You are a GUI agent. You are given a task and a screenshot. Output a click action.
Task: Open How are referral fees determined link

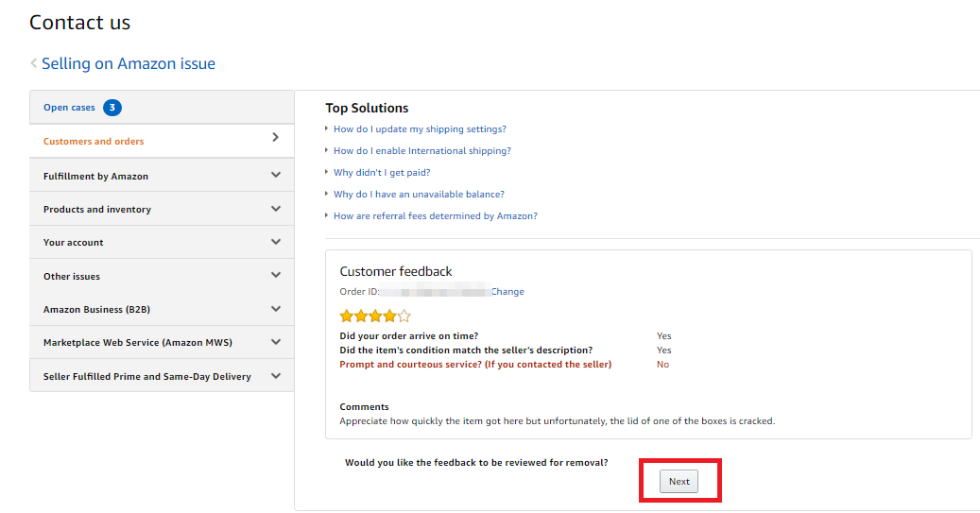click(435, 215)
